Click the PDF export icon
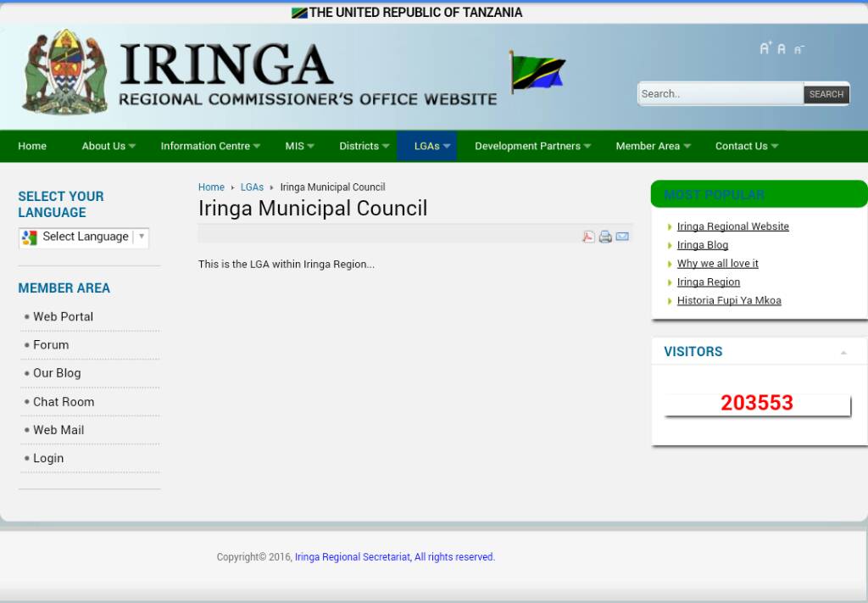 click(x=588, y=237)
